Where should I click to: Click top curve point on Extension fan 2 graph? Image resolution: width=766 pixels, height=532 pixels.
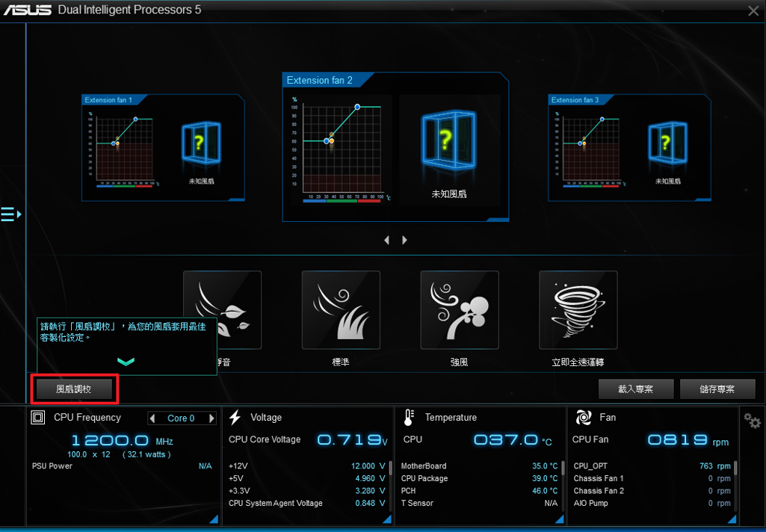pos(357,108)
